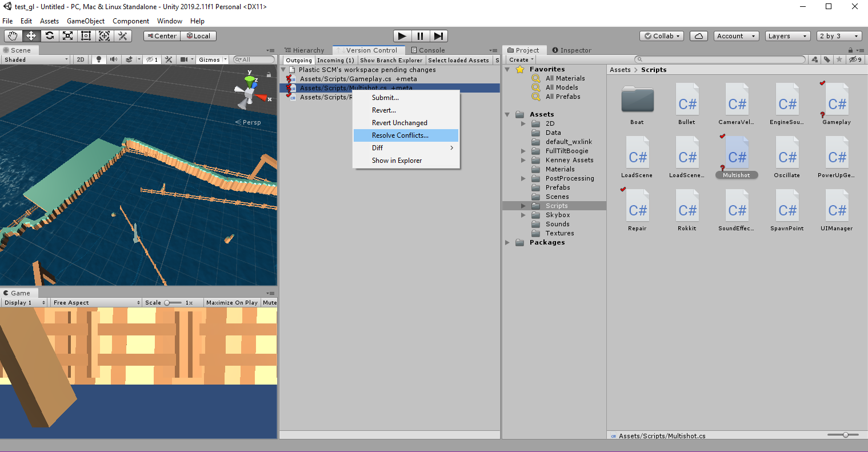Mute scene audio with the speaker icon
The image size is (868, 452).
(x=113, y=58)
